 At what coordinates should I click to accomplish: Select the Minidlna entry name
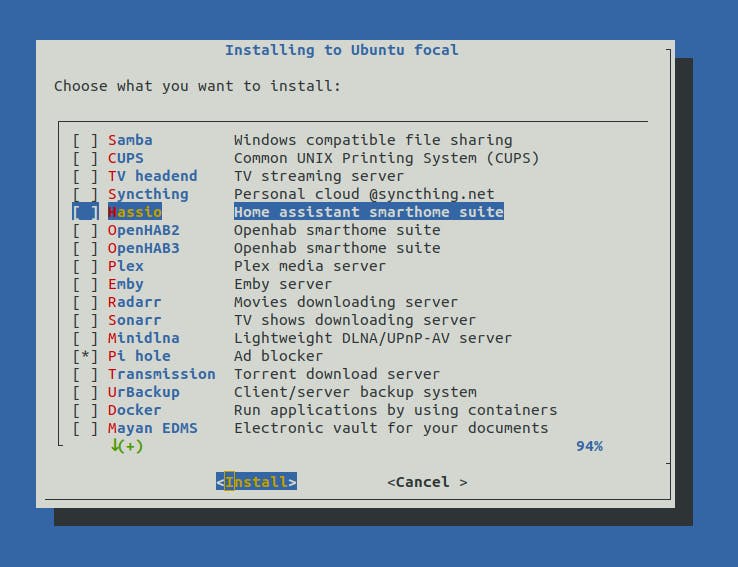[x=144, y=338]
